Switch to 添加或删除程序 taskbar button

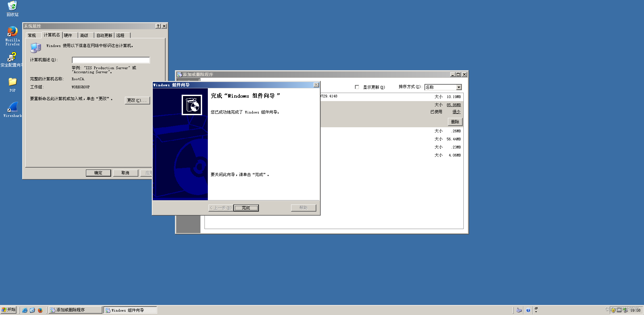(75, 310)
